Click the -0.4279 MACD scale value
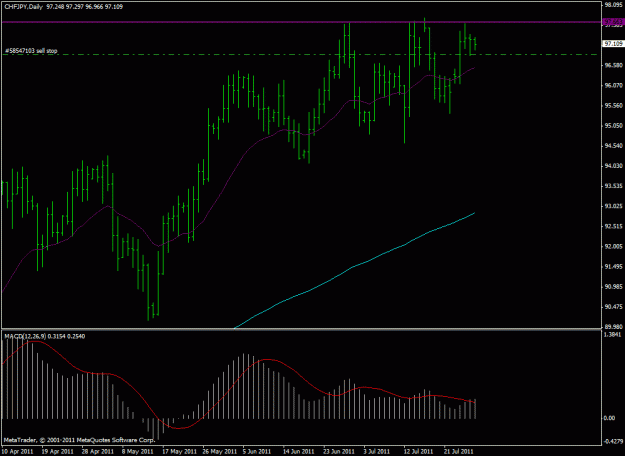 (x=613, y=441)
